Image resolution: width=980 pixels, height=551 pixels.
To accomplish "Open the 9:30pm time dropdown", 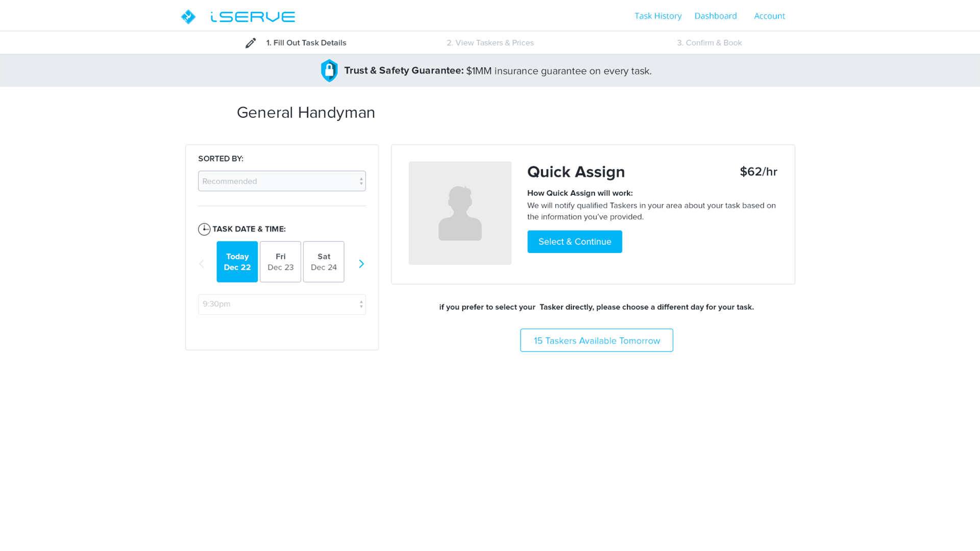I will (282, 304).
